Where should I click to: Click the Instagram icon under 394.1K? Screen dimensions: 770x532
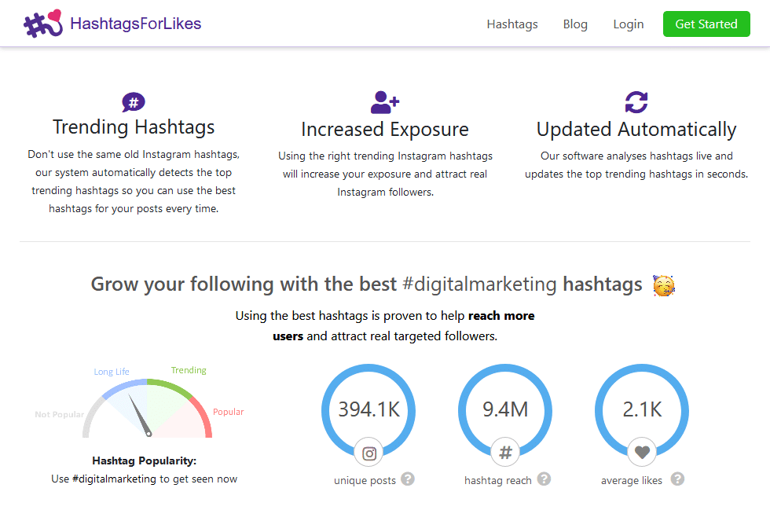(x=369, y=453)
